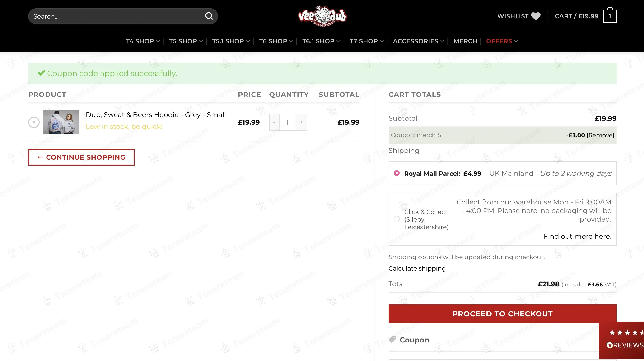Expand the T5.1 SHOP menu
Viewport: 644px width, 361px height.
pos(231,41)
